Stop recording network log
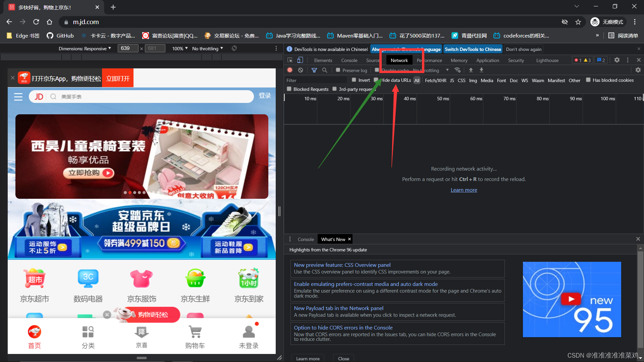The image size is (644, 362). point(290,70)
